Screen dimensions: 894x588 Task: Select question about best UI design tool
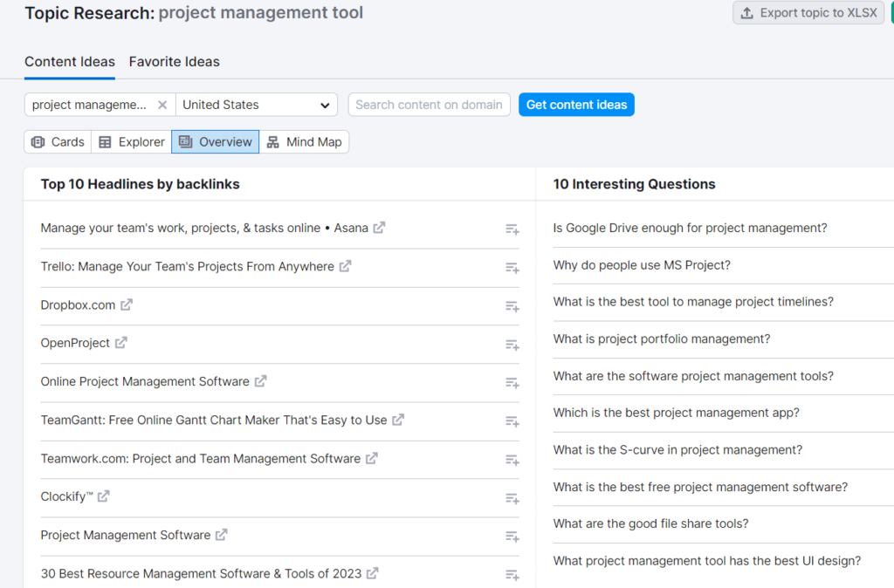tap(707, 561)
